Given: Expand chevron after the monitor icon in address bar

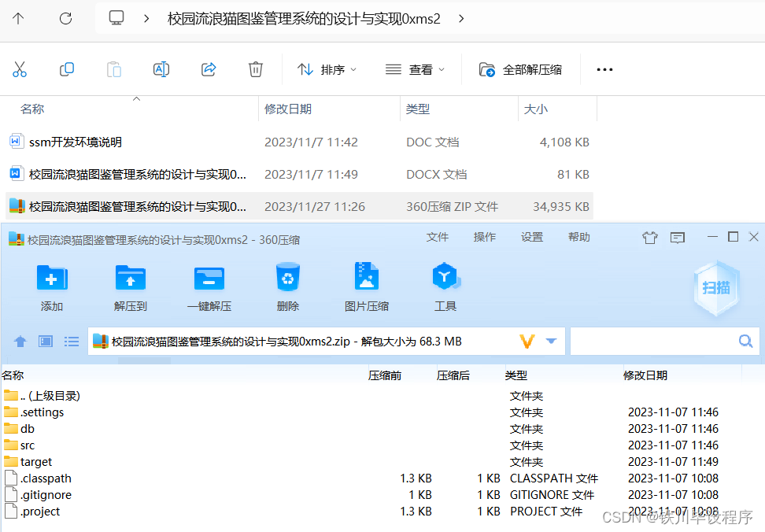Looking at the screenshot, I should pos(146,19).
